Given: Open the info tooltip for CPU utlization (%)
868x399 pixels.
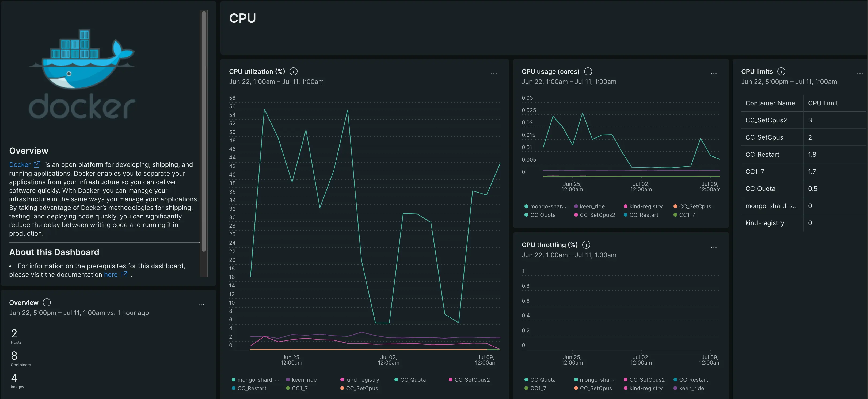Looking at the screenshot, I should click(x=294, y=71).
